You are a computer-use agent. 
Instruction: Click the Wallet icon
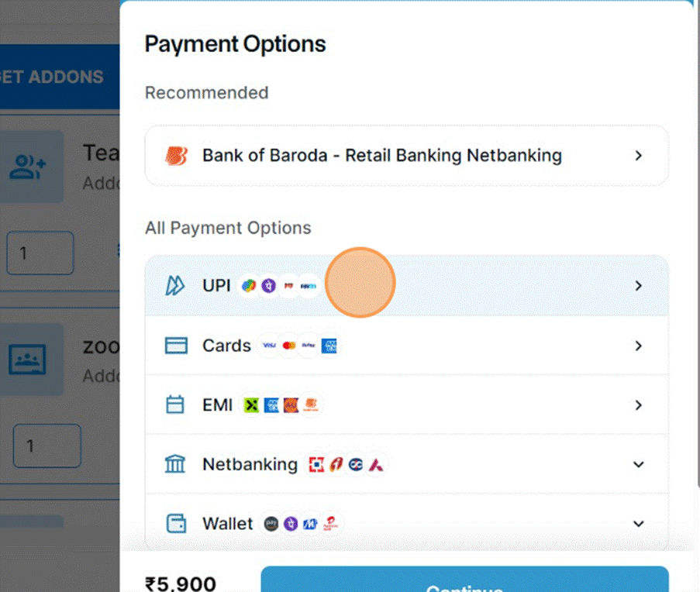click(176, 524)
